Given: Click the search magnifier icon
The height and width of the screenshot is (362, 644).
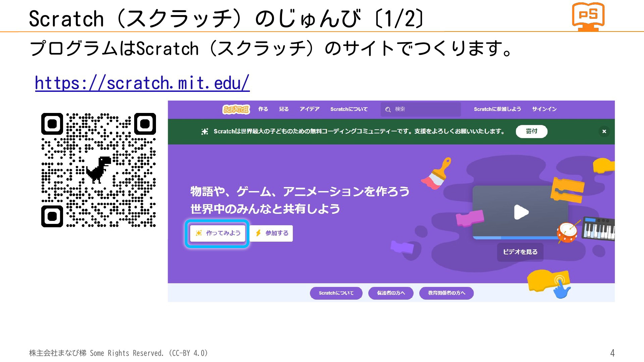Looking at the screenshot, I should click(x=388, y=110).
